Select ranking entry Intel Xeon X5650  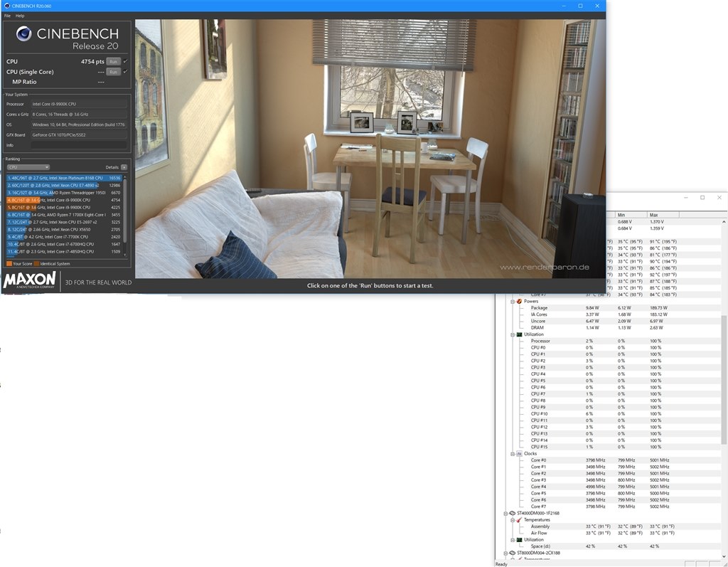point(63,230)
